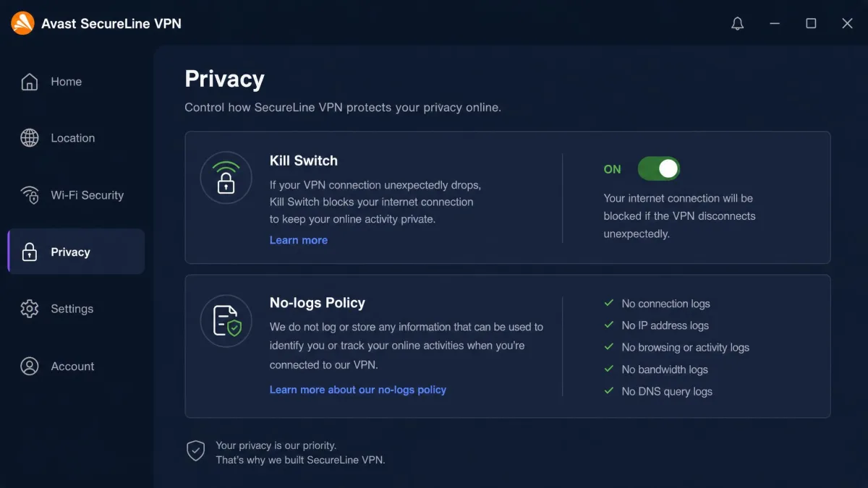This screenshot has height=488, width=868.
Task: Click checkmark next to No bandwidth logs
Action: click(609, 369)
